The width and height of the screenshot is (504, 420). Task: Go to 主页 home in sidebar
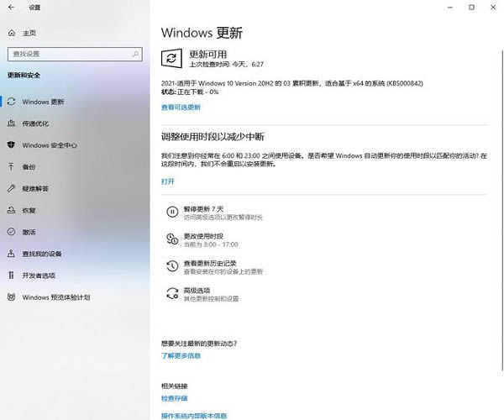[x=29, y=33]
